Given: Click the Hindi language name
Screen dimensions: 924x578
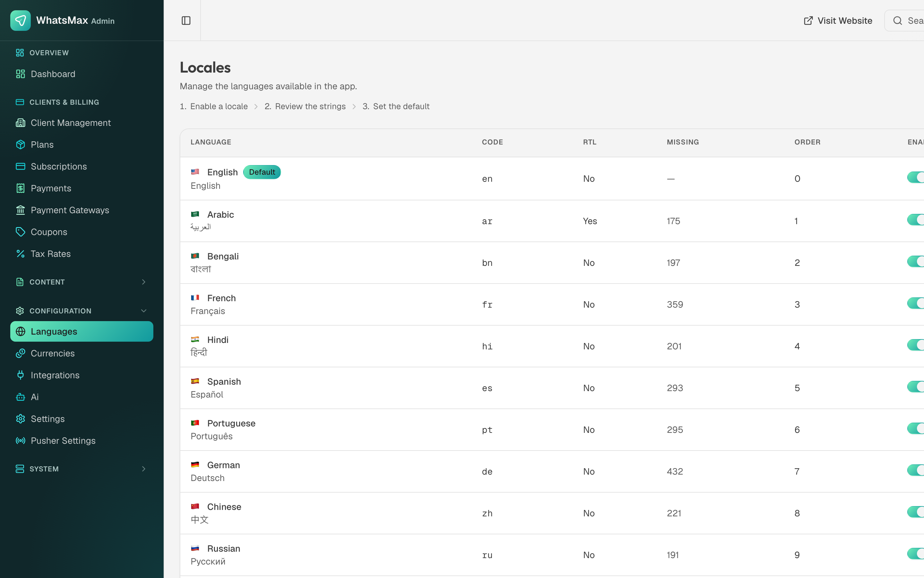Looking at the screenshot, I should coord(218,340).
